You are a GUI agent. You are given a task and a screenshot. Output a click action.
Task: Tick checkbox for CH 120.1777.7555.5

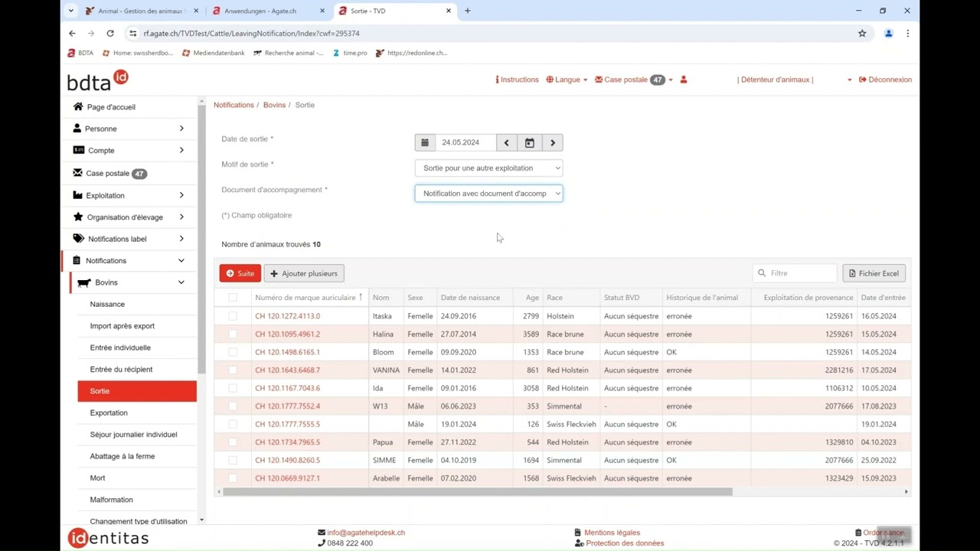pyautogui.click(x=233, y=424)
